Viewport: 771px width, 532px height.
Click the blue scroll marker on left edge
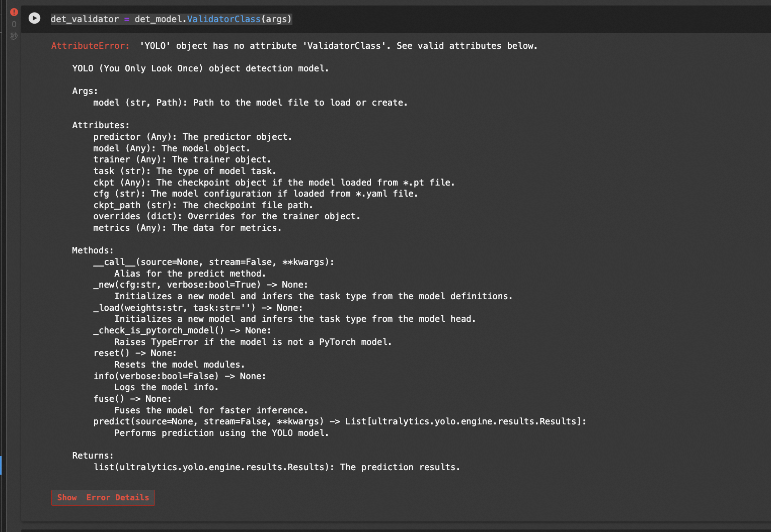coord(2,466)
